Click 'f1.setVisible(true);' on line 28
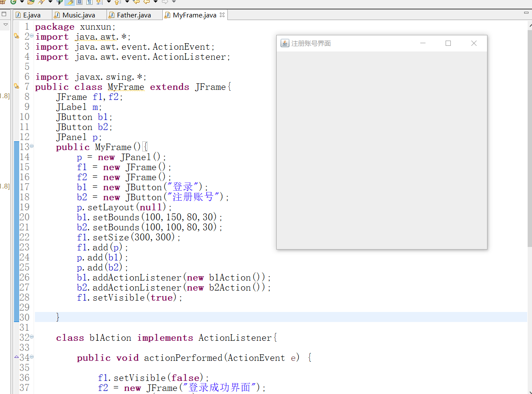 130,298
